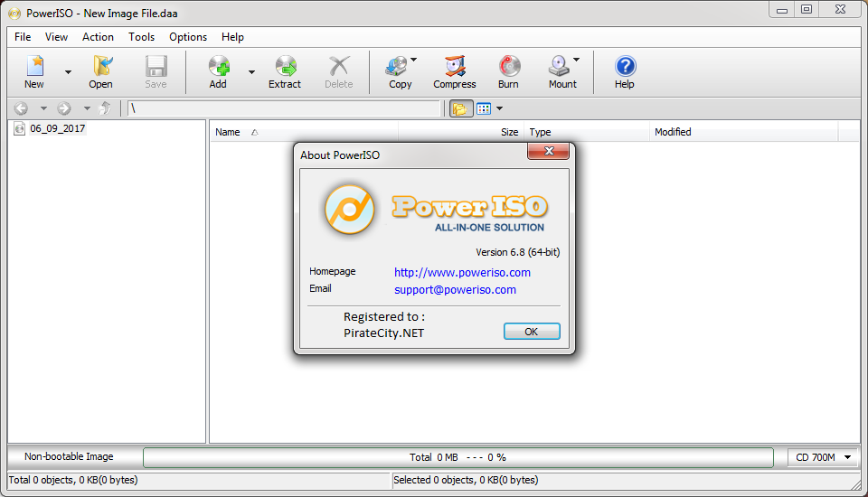This screenshot has height=497, width=868.
Task: Close the PowerISO main window
Action: point(840,10)
